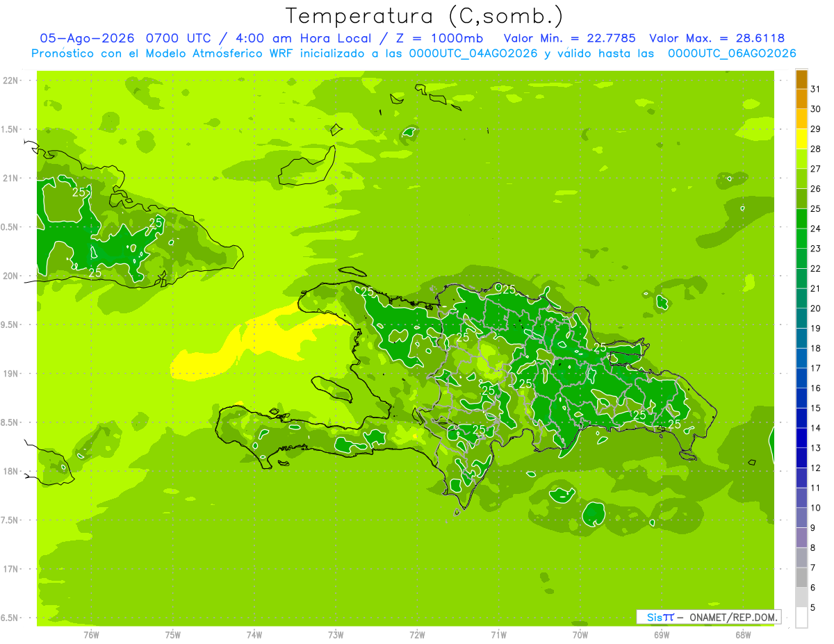
Task: Click the "0000UTC_06AGO2026" valid-until time
Action: (x=732, y=53)
